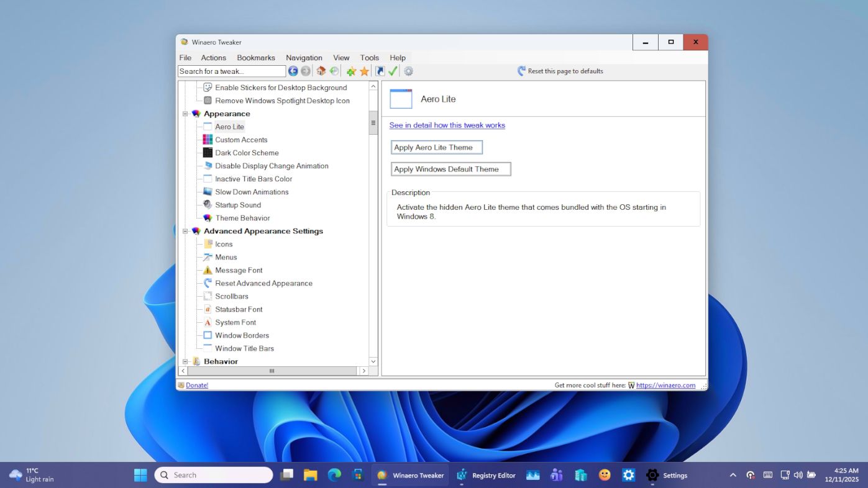Open bookmarks via the orange star icon
This screenshot has height=488, width=868.
(x=363, y=71)
